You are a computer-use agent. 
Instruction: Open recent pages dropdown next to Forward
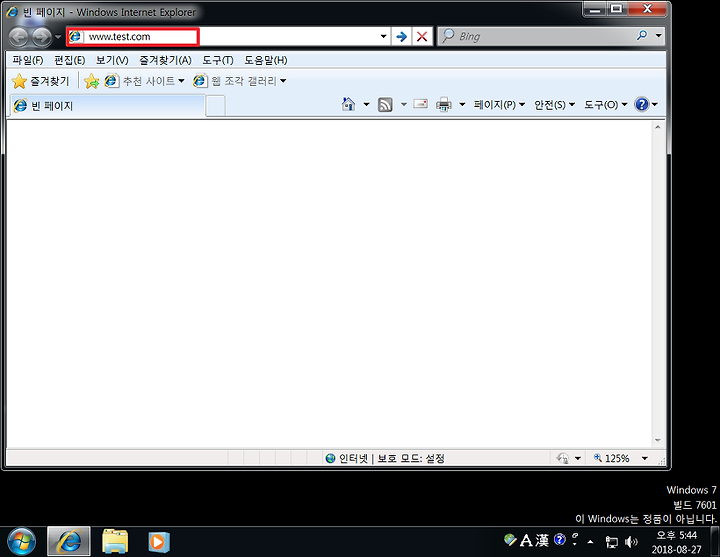[58, 37]
